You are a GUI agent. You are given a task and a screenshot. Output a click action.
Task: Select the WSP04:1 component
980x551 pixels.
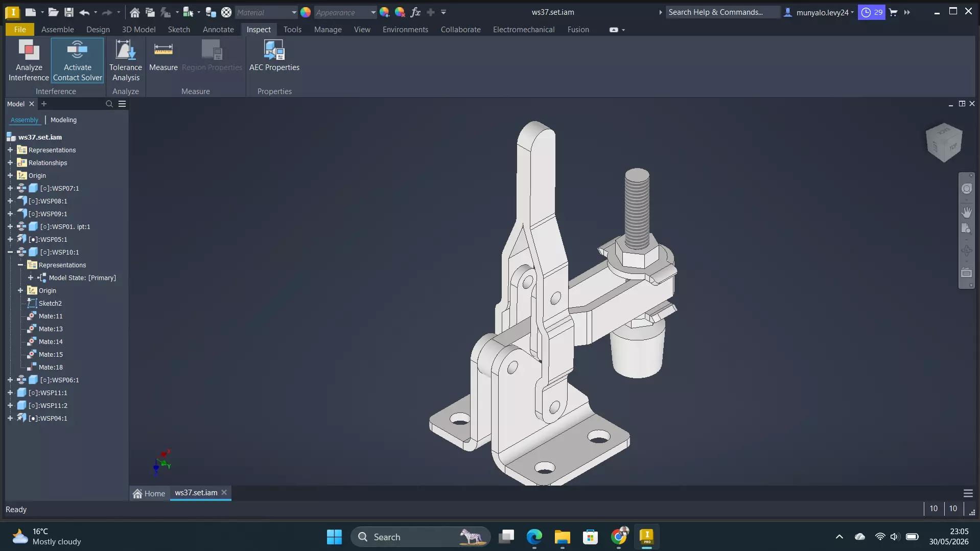click(48, 418)
